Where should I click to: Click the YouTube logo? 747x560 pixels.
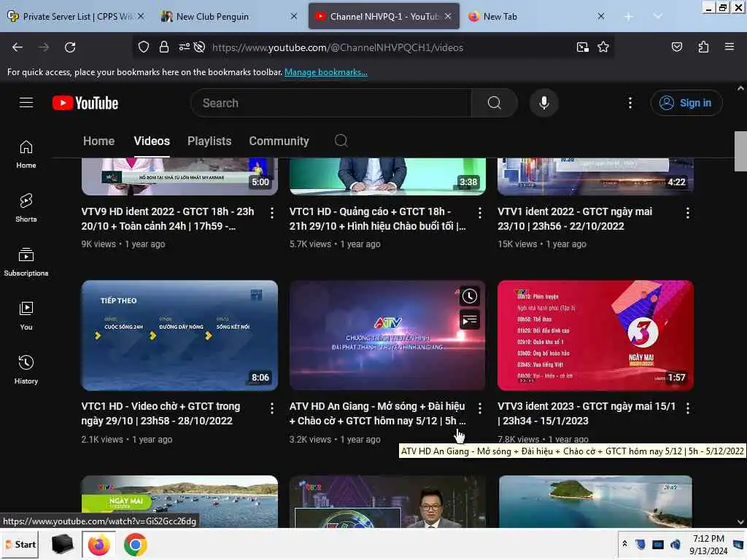85,103
